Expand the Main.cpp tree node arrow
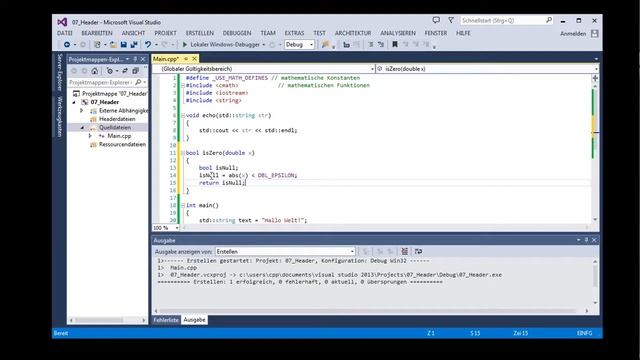This screenshot has width=640, height=360. [x=90, y=136]
